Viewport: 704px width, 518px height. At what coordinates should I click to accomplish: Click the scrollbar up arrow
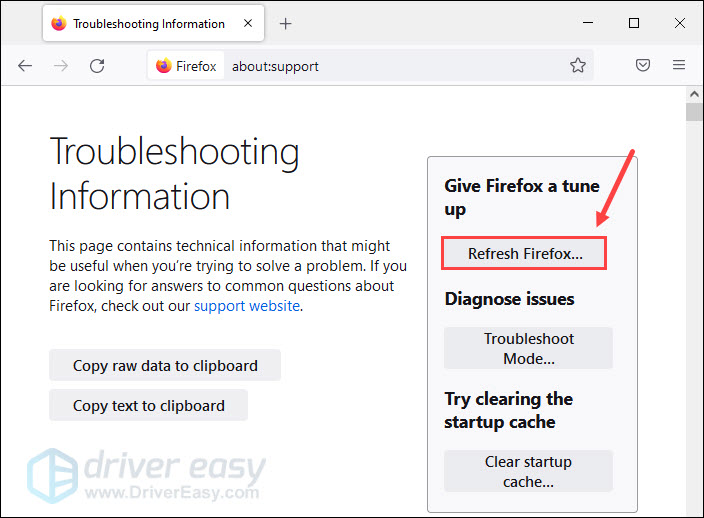click(x=694, y=93)
